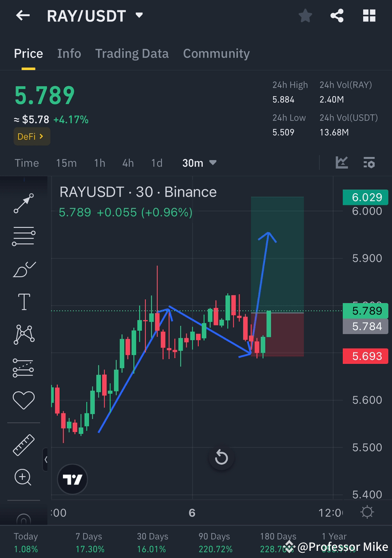Toggle the favorite star for RAY/USDT
Viewport: 392px width, 558px height.
point(305,15)
